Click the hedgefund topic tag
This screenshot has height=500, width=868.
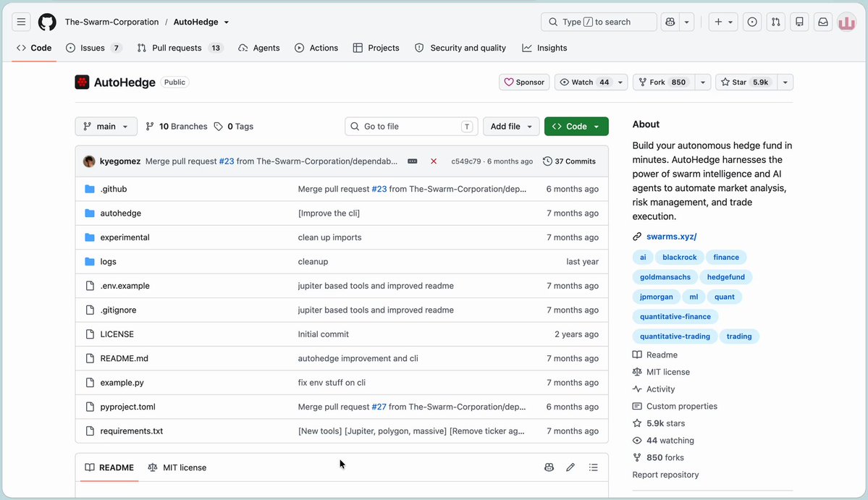[x=725, y=277]
